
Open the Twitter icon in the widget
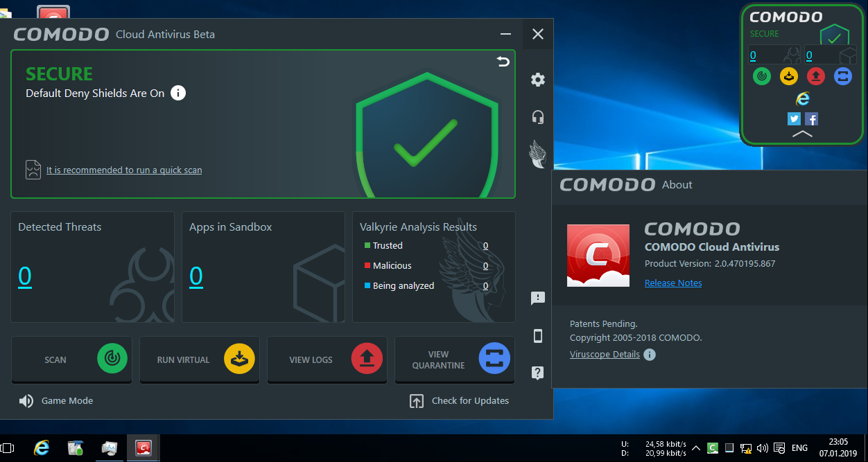[x=794, y=119]
